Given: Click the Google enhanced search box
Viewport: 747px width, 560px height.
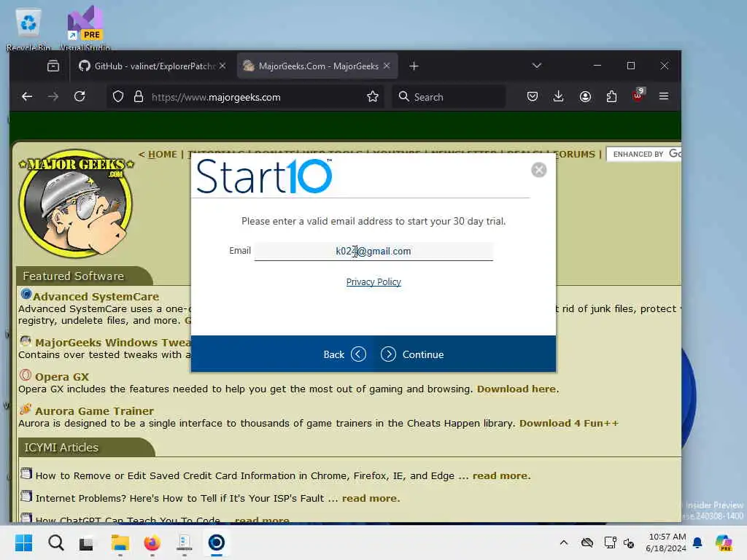Looking at the screenshot, I should pos(643,154).
